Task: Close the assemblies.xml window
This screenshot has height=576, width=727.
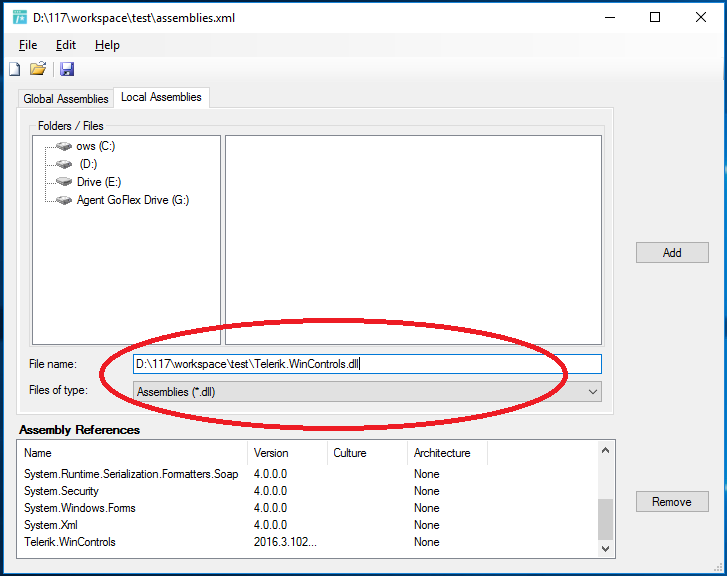Action: (701, 18)
